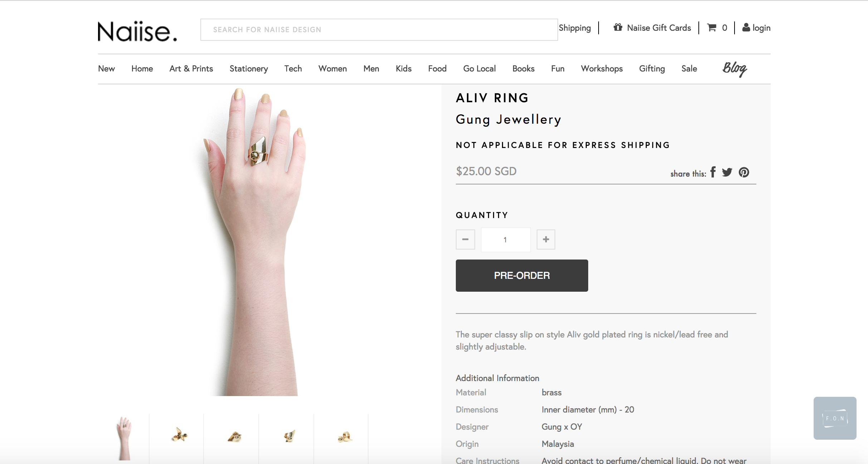Visit the Blog link

click(x=735, y=68)
